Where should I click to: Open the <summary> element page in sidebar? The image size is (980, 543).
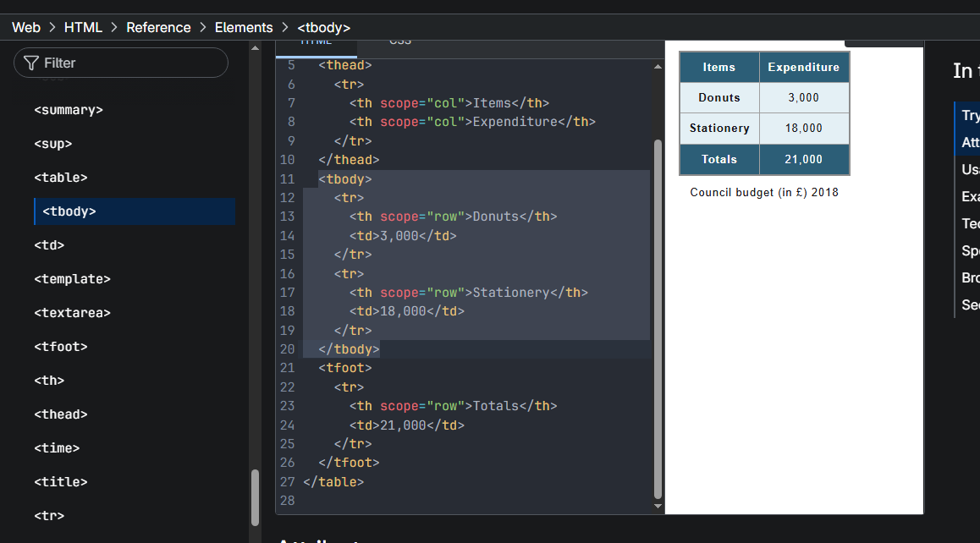(69, 110)
